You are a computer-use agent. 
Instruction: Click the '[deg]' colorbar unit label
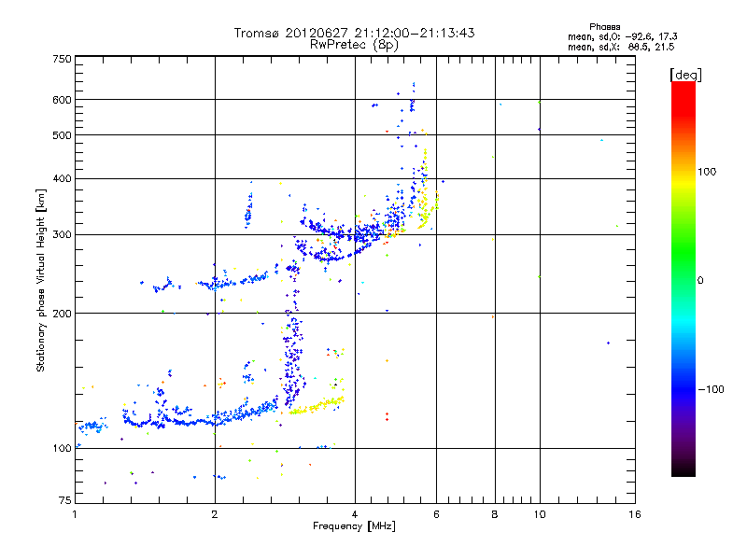pyautogui.click(x=685, y=75)
